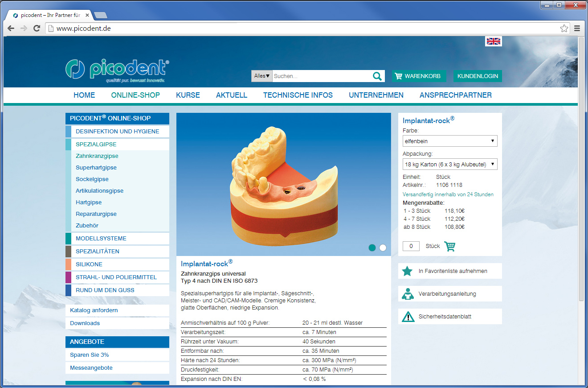Expand the SILIKONE category
Image resolution: width=588 pixels, height=388 pixels.
click(117, 264)
